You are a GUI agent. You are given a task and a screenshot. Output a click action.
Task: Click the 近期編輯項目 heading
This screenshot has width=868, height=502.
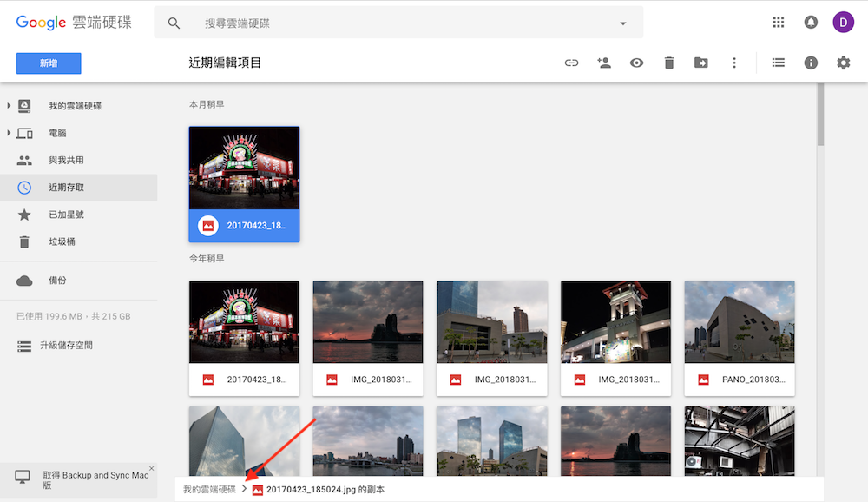pyautogui.click(x=225, y=63)
